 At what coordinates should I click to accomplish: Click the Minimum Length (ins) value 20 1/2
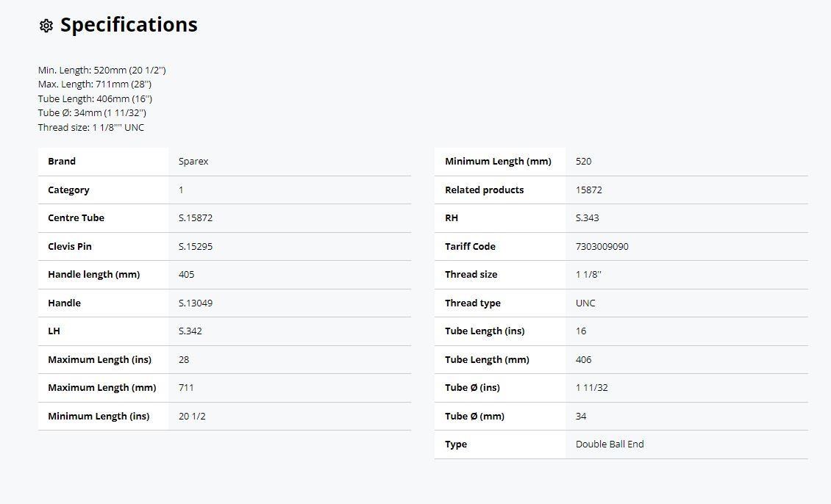(192, 416)
